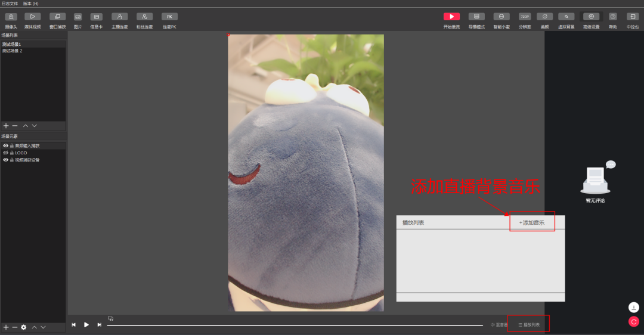Move the scene element up with the bottom arrow

click(35, 327)
